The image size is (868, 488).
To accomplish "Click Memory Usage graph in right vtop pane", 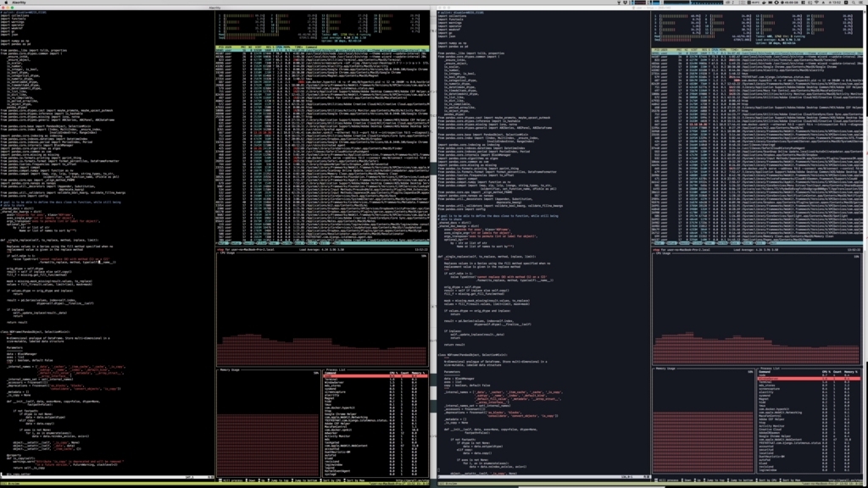I will (703, 422).
